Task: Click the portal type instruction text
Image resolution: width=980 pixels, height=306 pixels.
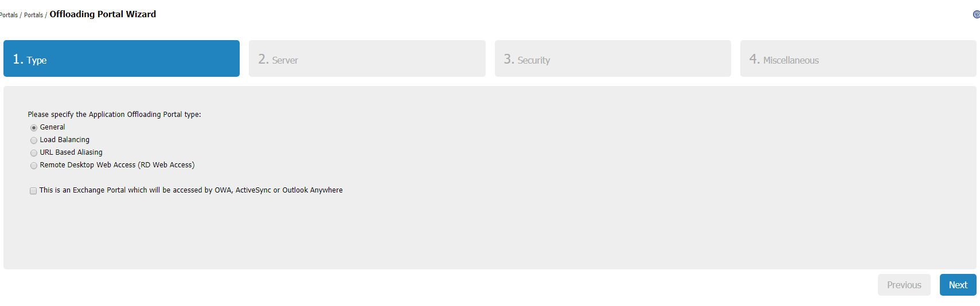Action: point(114,115)
